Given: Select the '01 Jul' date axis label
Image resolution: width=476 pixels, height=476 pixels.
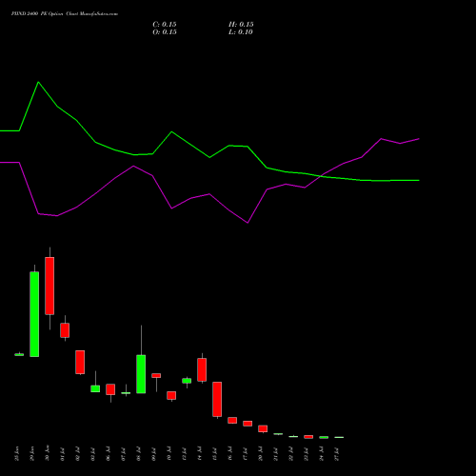Looking at the screenshot, I should 63,454.
